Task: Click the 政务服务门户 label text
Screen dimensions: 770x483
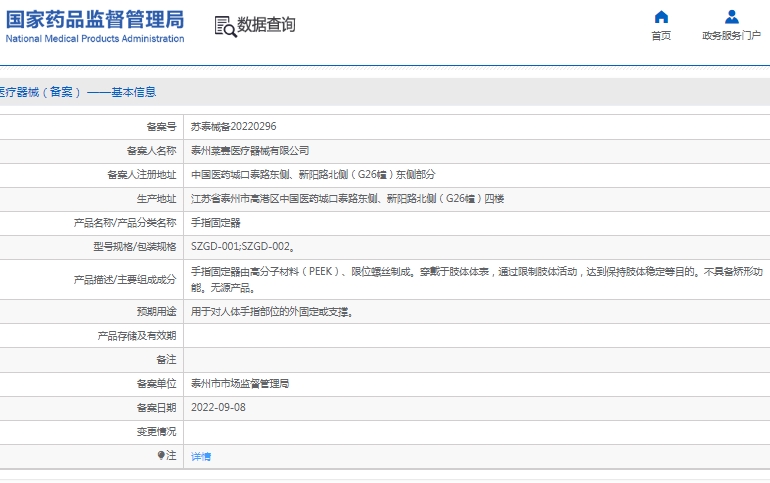Action: coord(731,36)
